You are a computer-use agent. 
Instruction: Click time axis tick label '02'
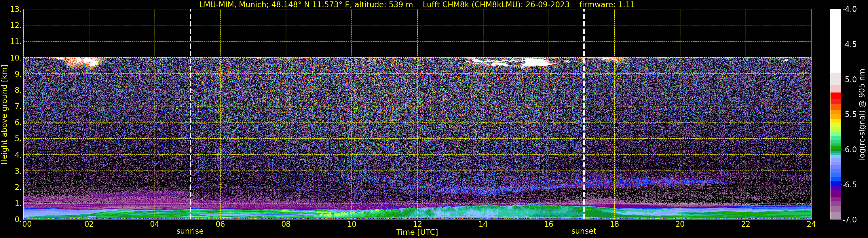(89, 224)
